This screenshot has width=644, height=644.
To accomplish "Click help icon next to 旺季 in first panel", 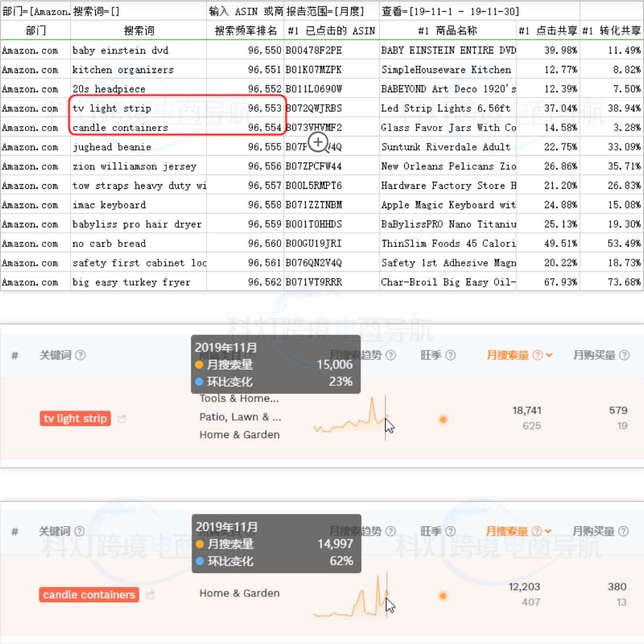I will click(x=451, y=355).
